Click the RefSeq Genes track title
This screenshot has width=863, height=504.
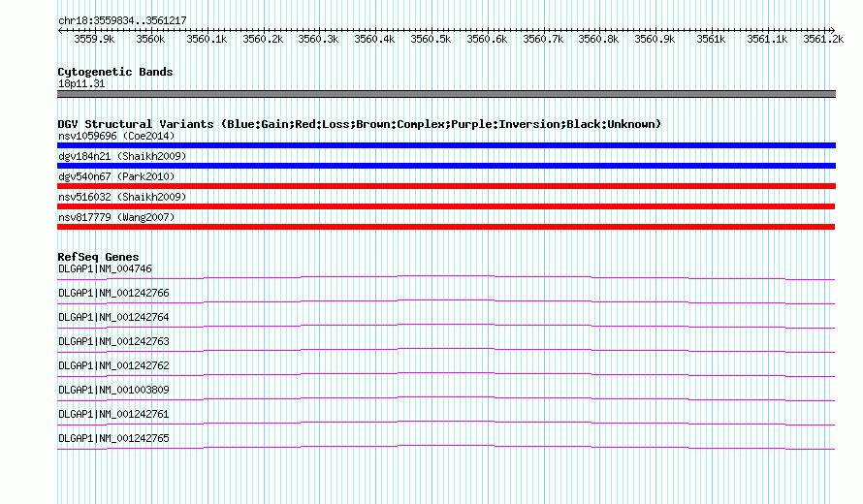point(98,257)
